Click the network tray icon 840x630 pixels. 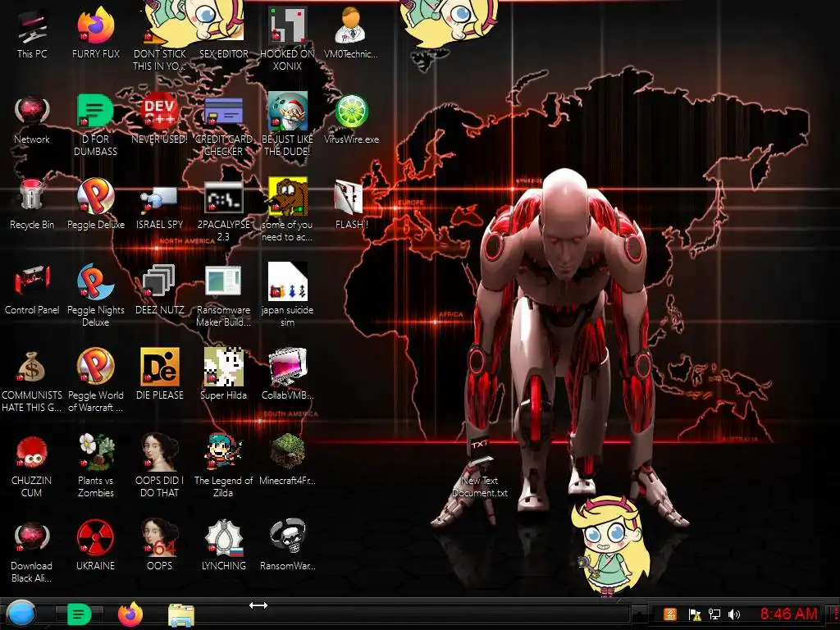pos(714,614)
